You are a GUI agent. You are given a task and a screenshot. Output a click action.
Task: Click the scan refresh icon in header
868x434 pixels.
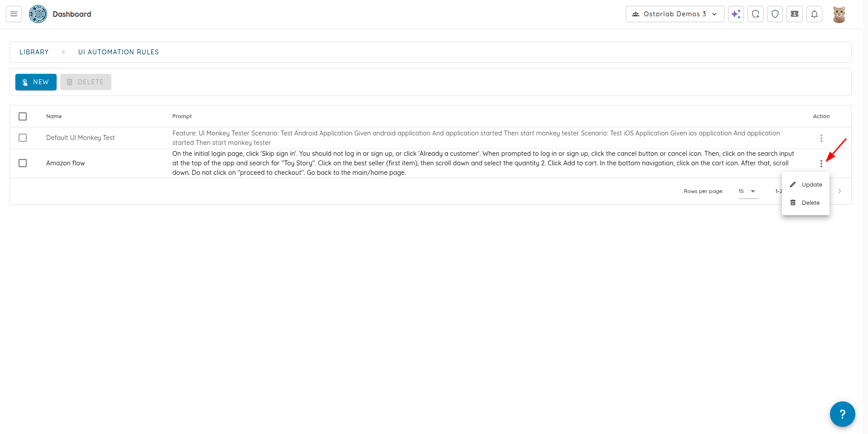[x=755, y=14]
